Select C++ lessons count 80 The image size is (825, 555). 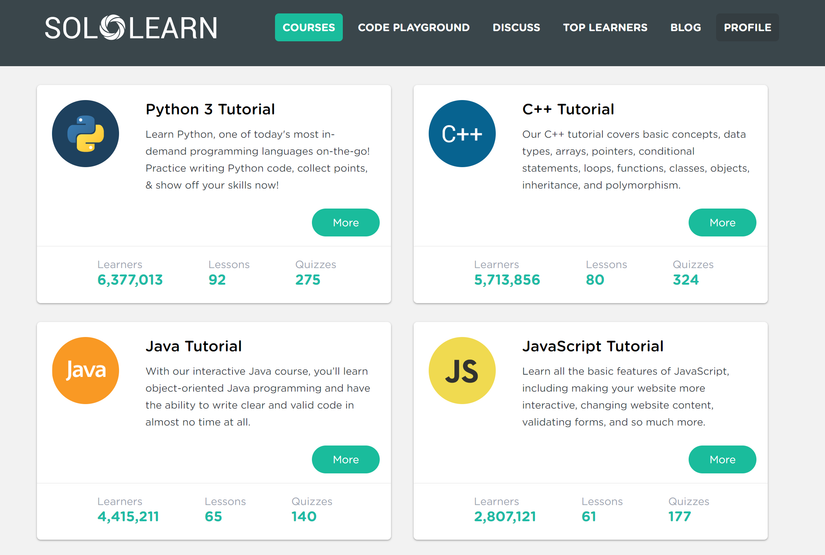click(595, 280)
